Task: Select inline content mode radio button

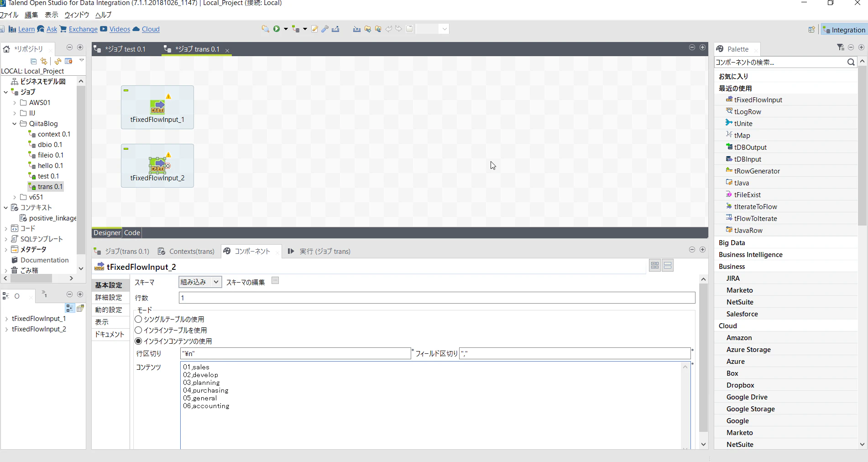Action: coord(138,341)
